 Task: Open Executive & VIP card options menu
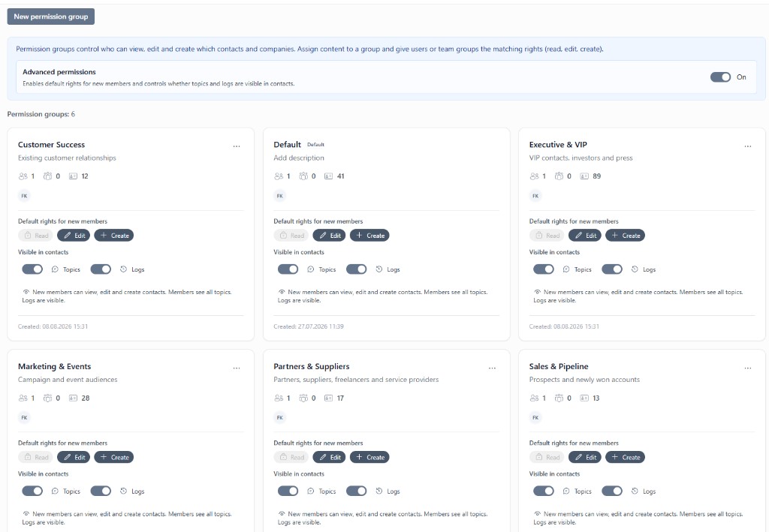coord(747,146)
